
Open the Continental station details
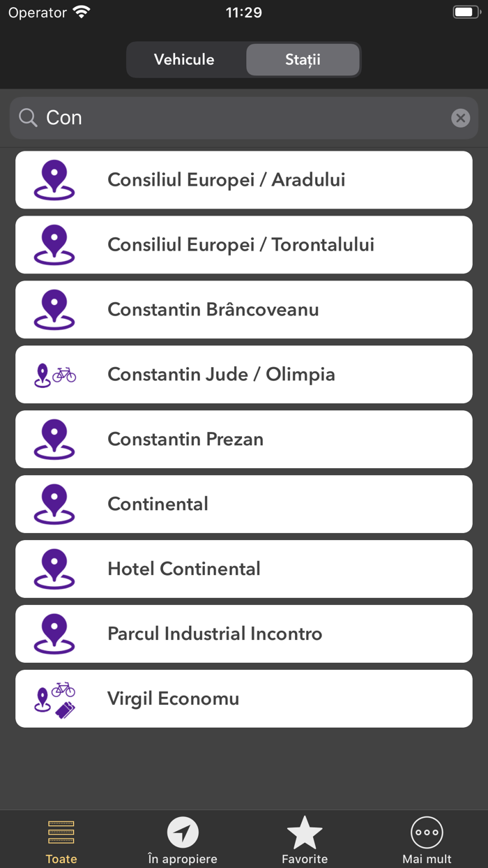click(244, 504)
